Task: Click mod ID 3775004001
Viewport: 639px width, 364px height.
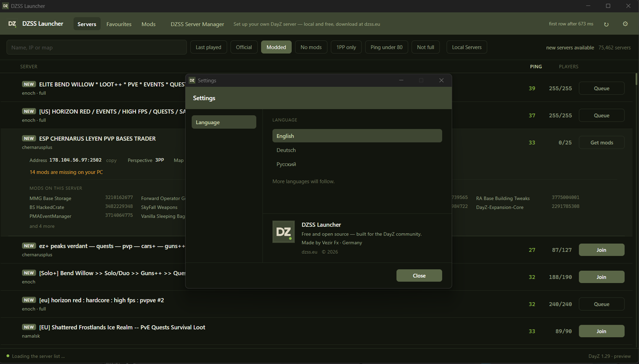Action: 566,197
